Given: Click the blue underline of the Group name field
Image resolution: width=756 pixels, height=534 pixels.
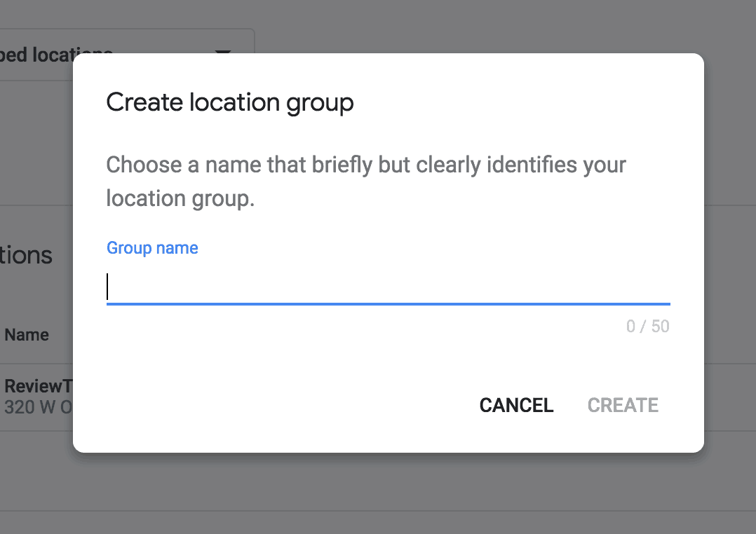Looking at the screenshot, I should [388, 304].
